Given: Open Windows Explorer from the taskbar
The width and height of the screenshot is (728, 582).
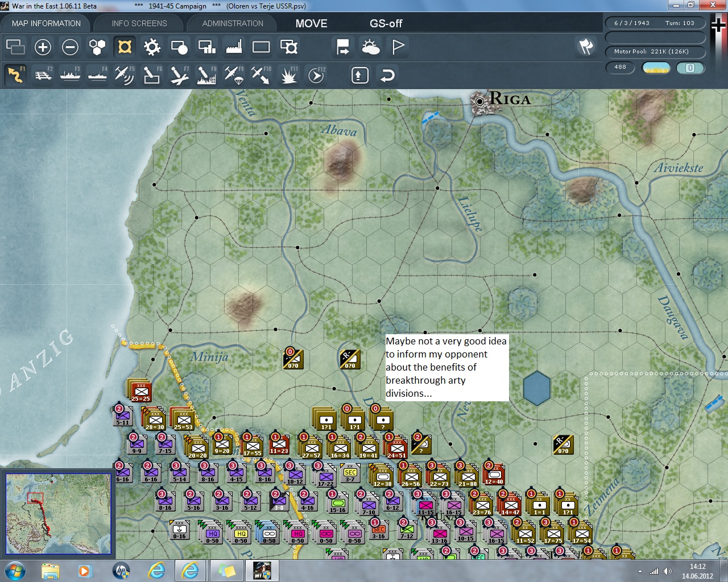Looking at the screenshot, I should pos(51,571).
